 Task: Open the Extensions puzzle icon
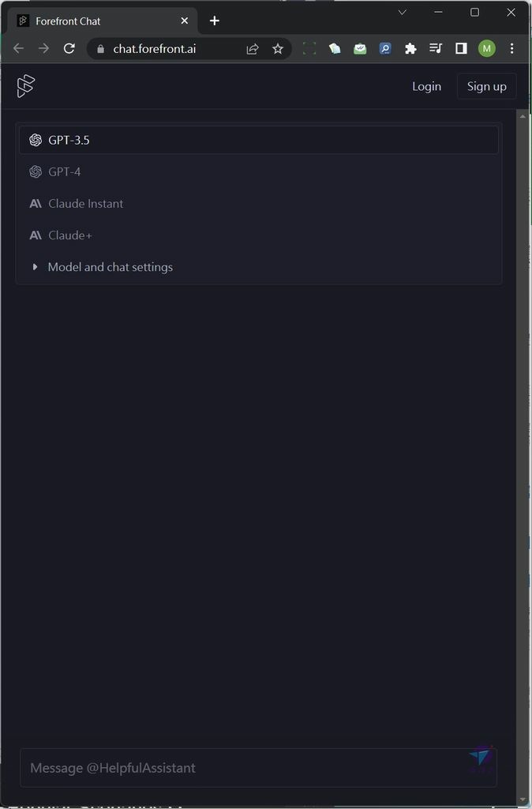point(410,49)
